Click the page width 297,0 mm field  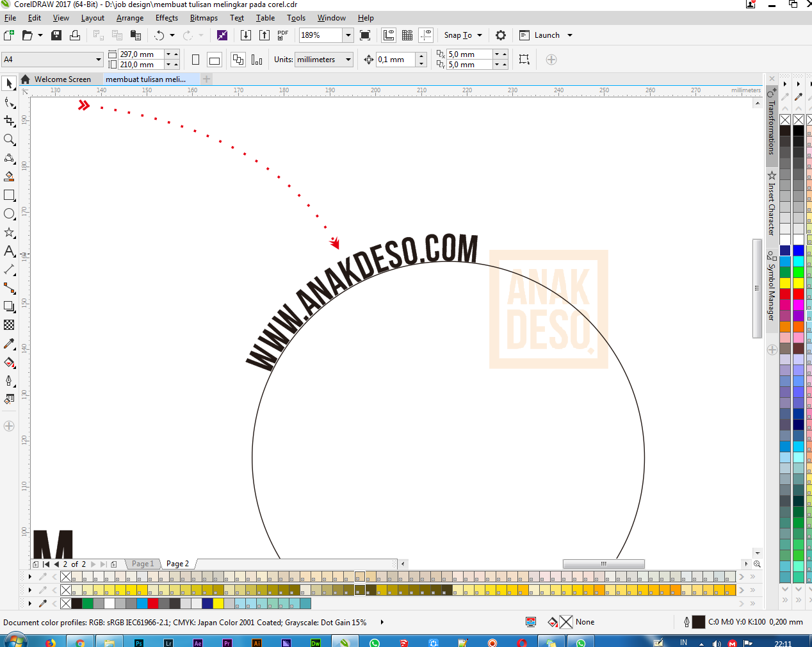141,54
